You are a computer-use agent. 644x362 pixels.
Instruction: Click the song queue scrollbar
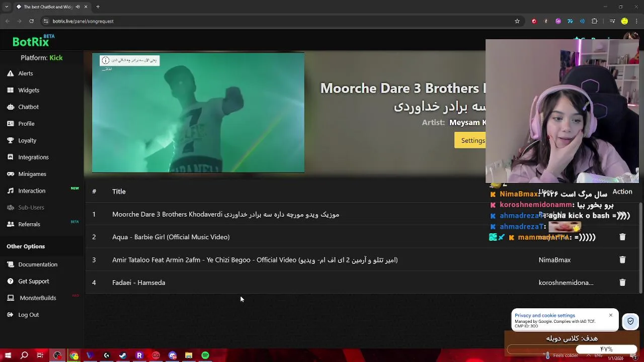pyautogui.click(x=640, y=247)
